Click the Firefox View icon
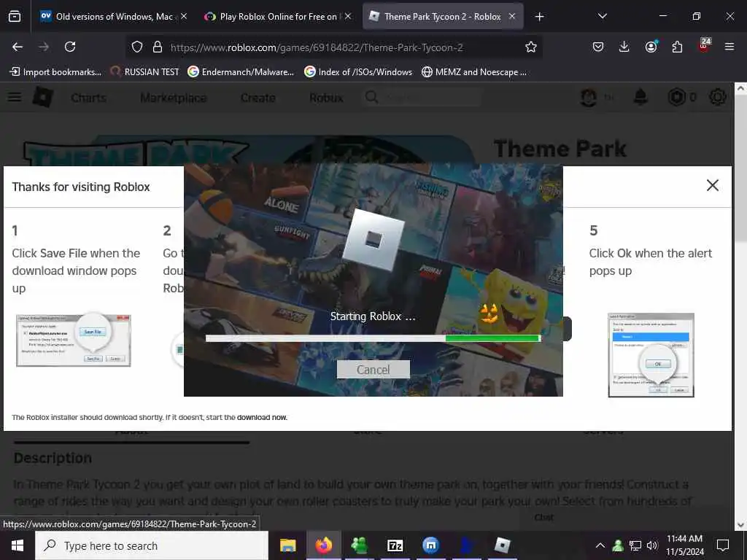Viewport: 747px width, 560px height. tap(15, 17)
